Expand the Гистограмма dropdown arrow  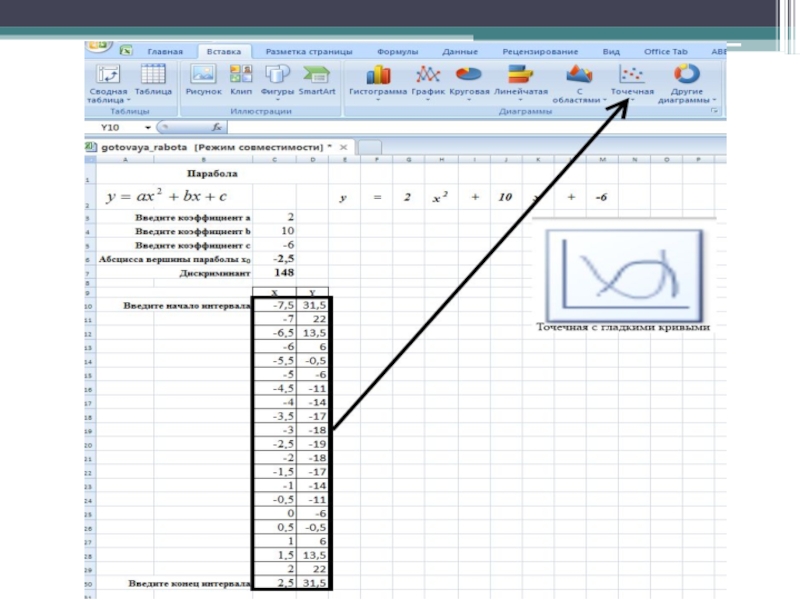(378, 100)
